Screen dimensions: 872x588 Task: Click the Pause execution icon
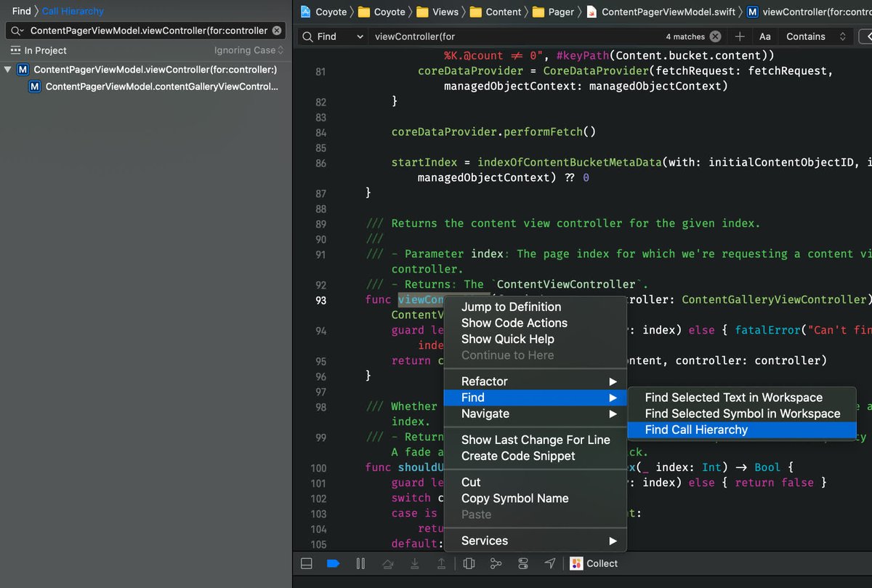360,563
